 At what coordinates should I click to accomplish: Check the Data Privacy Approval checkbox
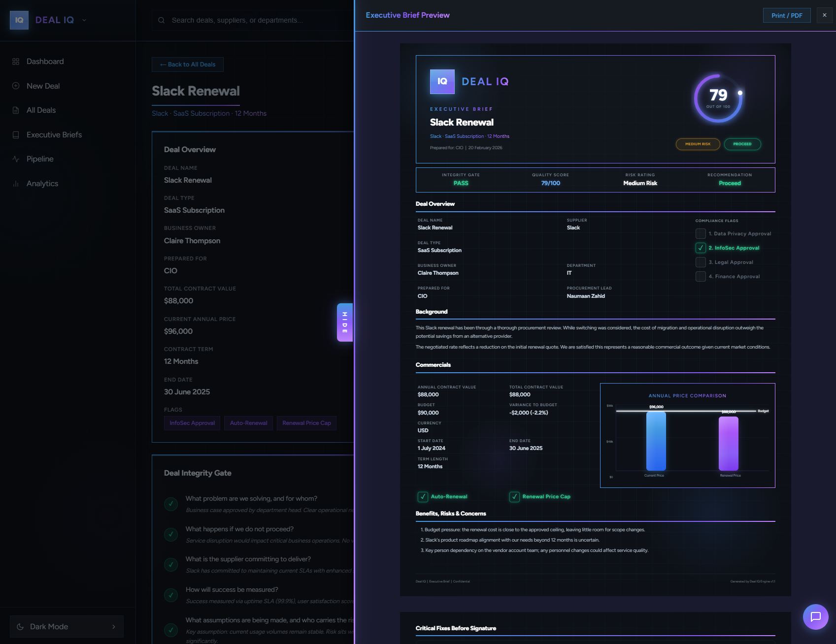pos(701,234)
